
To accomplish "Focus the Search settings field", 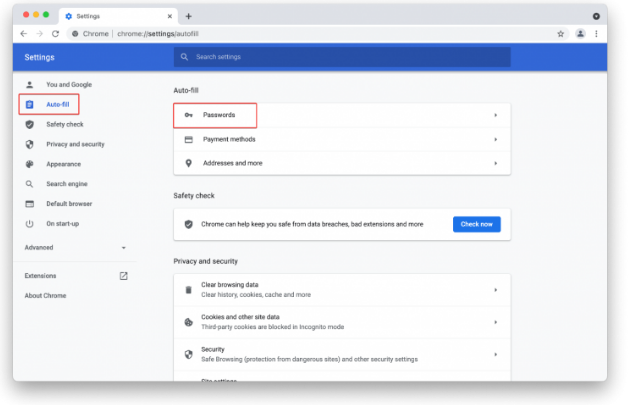I will tap(342, 57).
